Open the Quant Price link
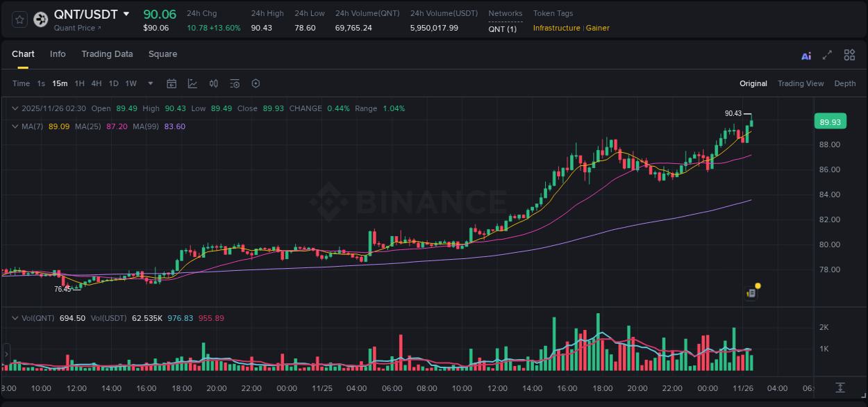 75,28
